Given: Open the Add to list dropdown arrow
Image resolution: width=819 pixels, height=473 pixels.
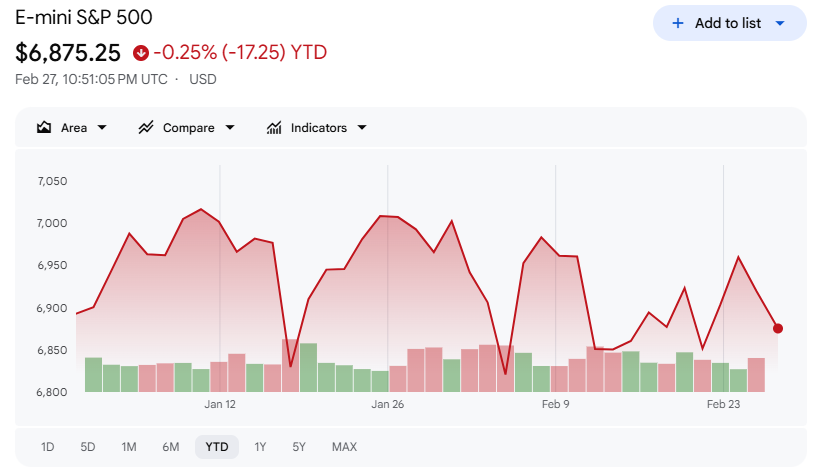Looking at the screenshot, I should click(780, 23).
